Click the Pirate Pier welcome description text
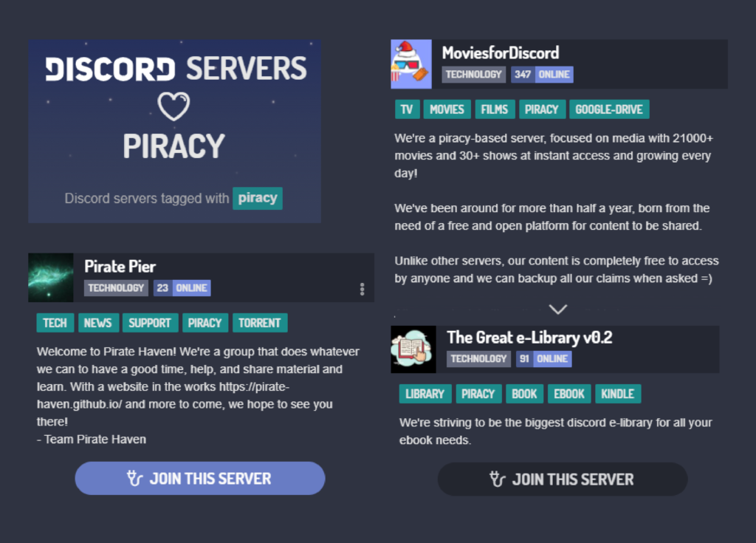Viewport: 756px width, 543px height. tap(198, 386)
